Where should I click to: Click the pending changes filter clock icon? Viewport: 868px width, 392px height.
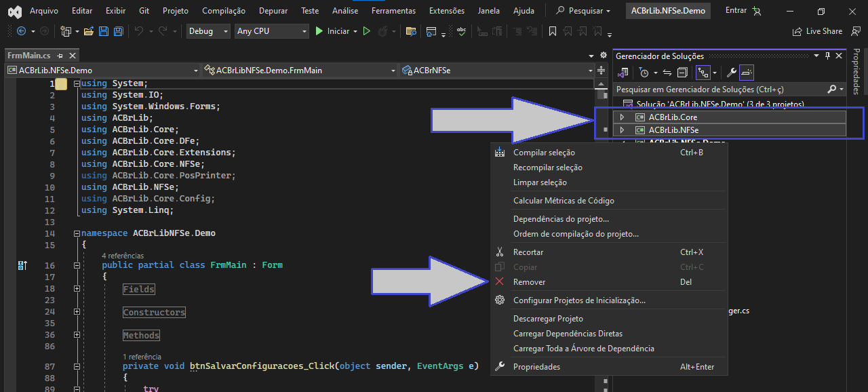(644, 73)
